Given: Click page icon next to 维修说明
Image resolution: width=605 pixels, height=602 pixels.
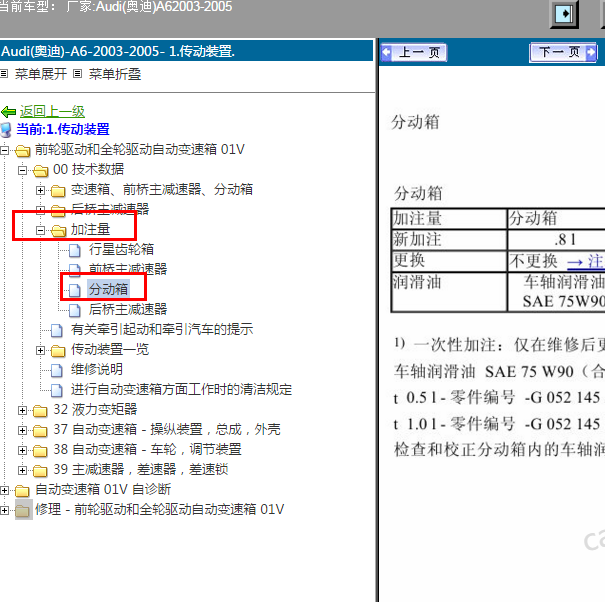Looking at the screenshot, I should (x=57, y=370).
